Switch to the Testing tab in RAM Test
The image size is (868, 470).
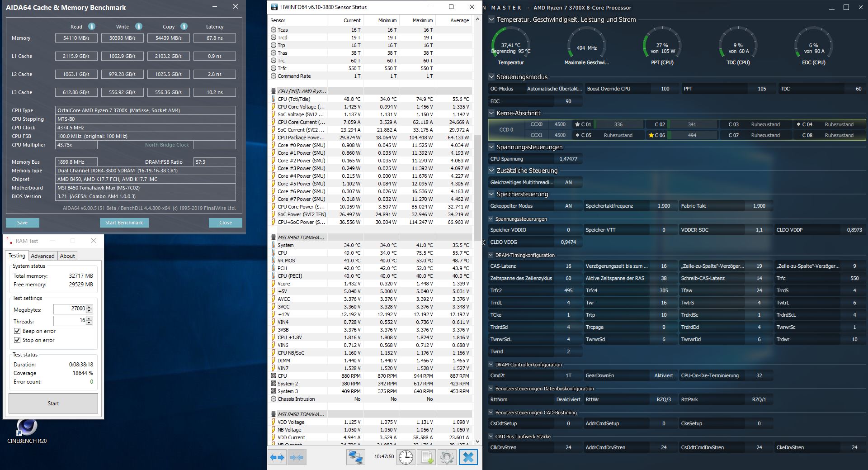(17, 256)
